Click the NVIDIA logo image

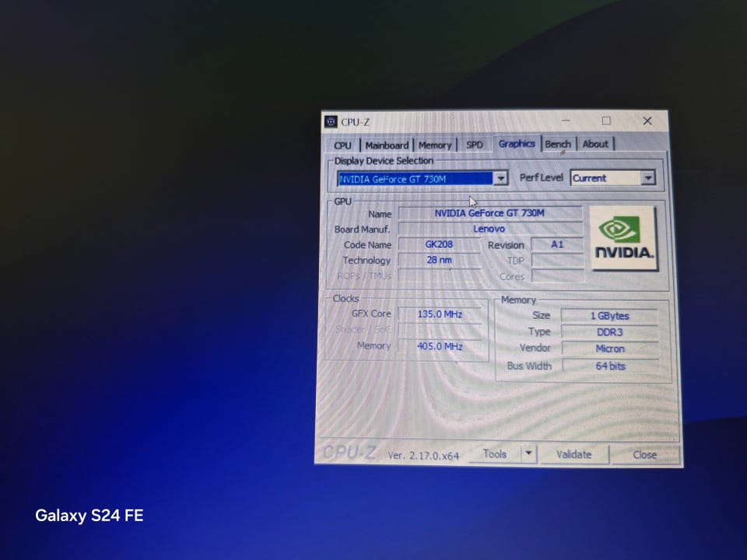pos(623,239)
